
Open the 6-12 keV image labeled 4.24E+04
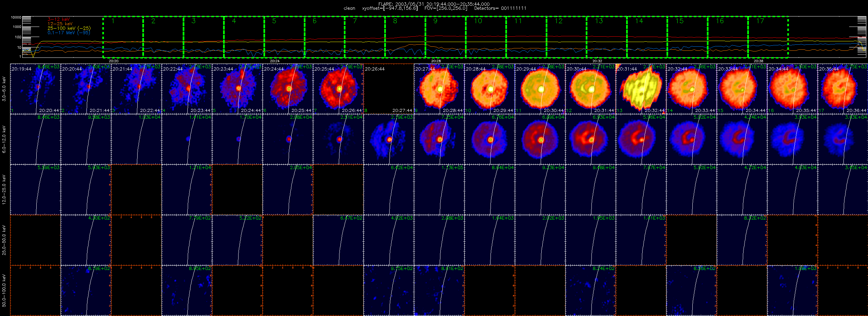742,139
